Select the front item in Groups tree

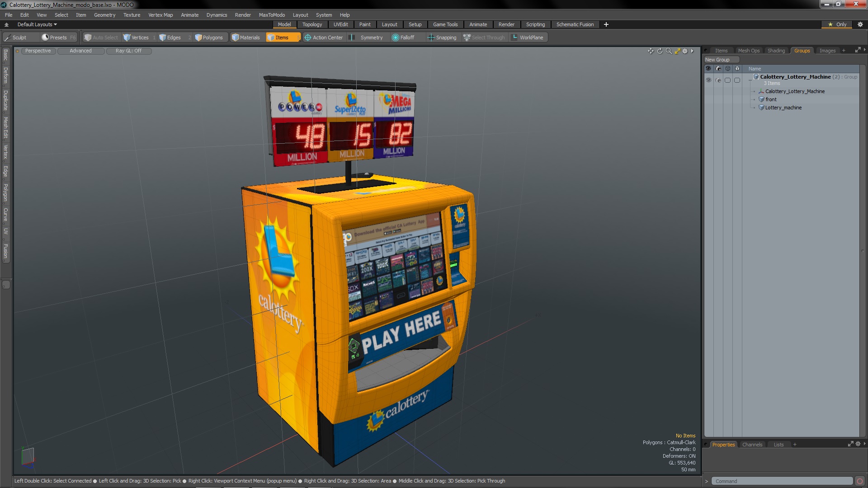coord(771,99)
